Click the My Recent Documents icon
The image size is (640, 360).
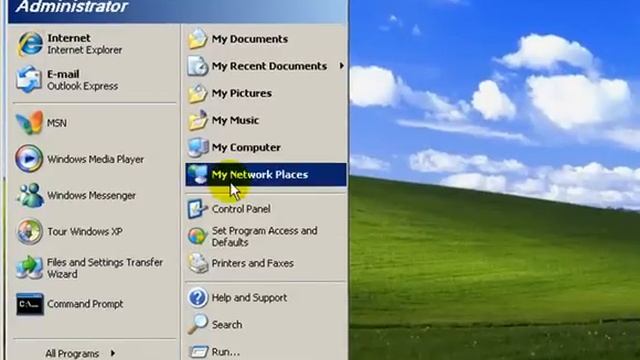(x=198, y=66)
